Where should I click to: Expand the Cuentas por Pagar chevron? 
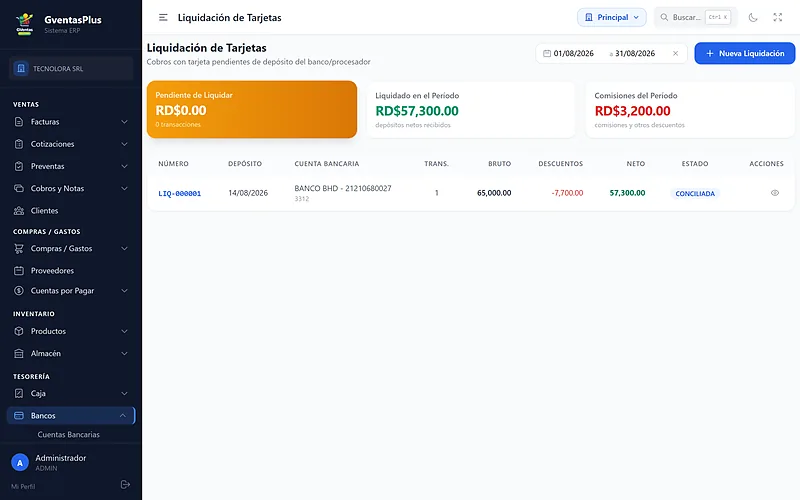(x=124, y=291)
